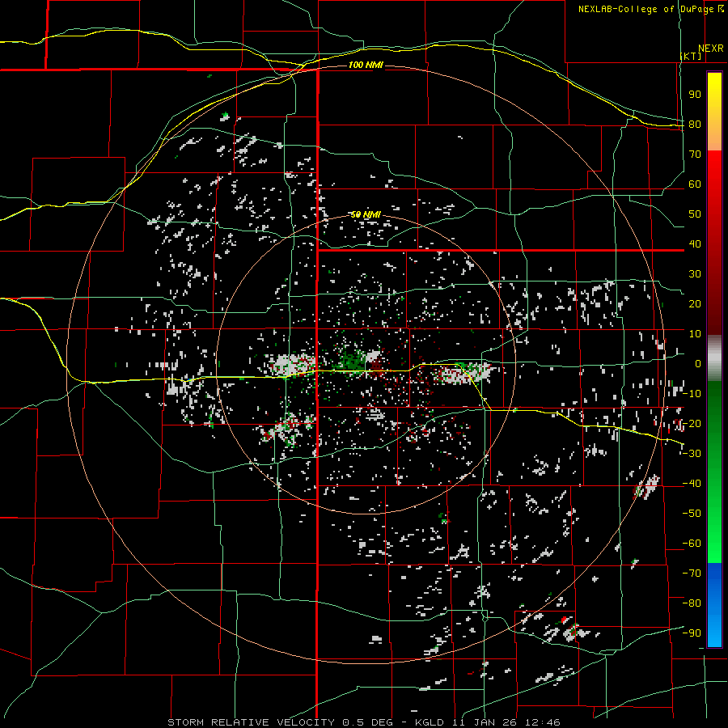
Task: Click the -20 value on velocity scale
Action: [x=692, y=424]
